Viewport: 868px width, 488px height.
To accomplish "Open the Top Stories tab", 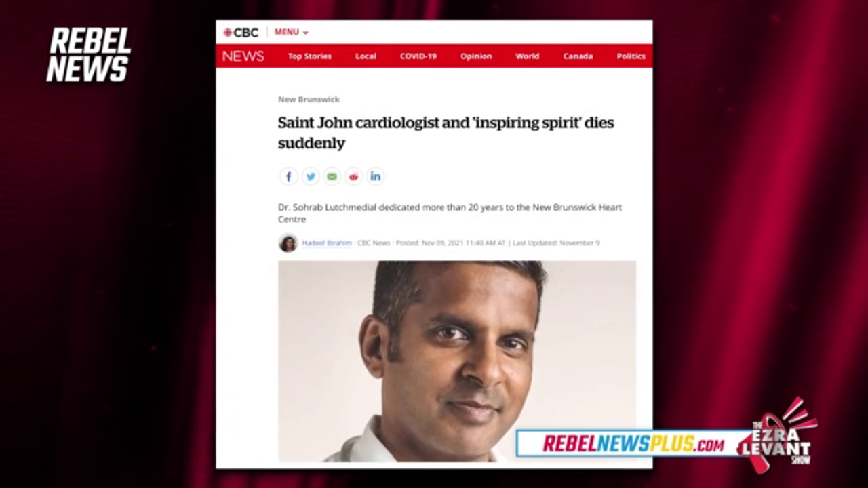I will point(310,56).
